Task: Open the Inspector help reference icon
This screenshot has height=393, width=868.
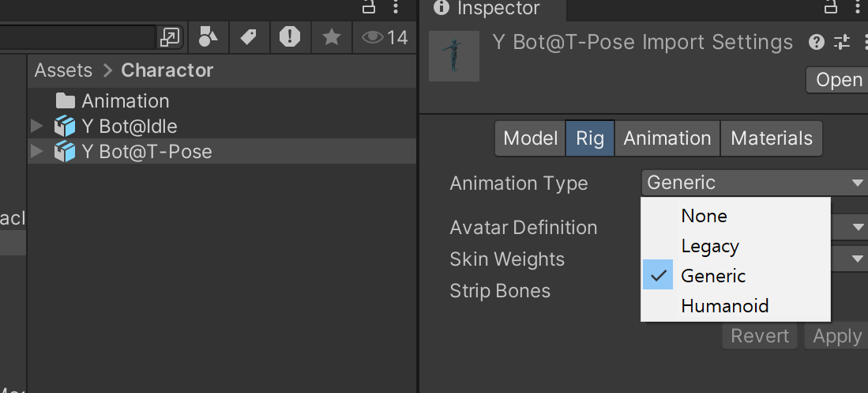Action: (817, 42)
